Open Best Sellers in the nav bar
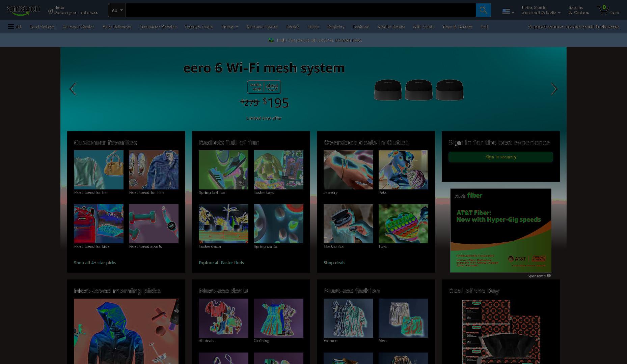The image size is (627, 364). pos(42,27)
